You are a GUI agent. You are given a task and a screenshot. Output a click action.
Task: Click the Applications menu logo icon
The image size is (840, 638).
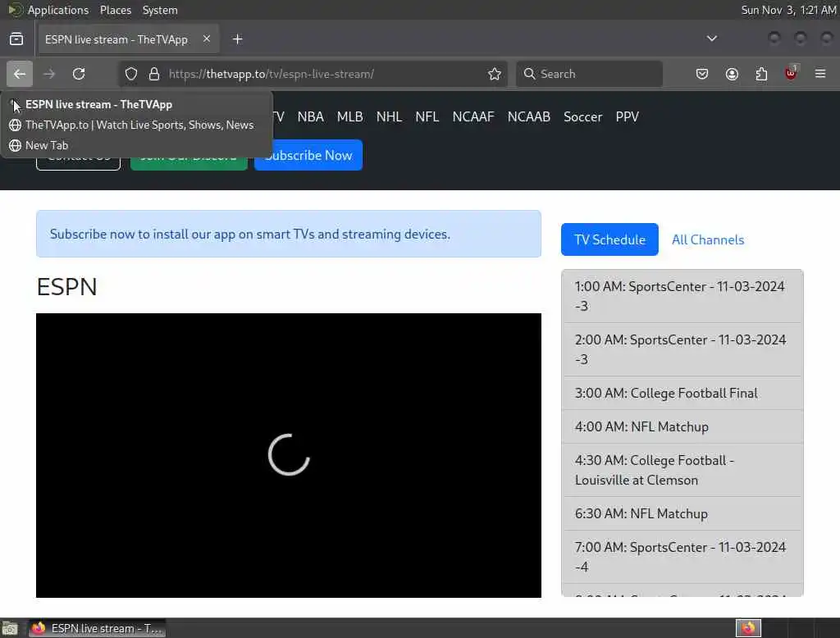click(x=15, y=10)
